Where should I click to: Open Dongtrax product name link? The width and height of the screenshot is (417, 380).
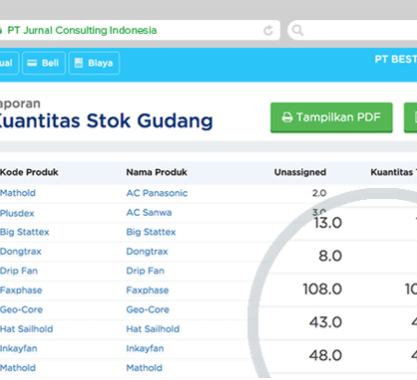[x=147, y=251]
